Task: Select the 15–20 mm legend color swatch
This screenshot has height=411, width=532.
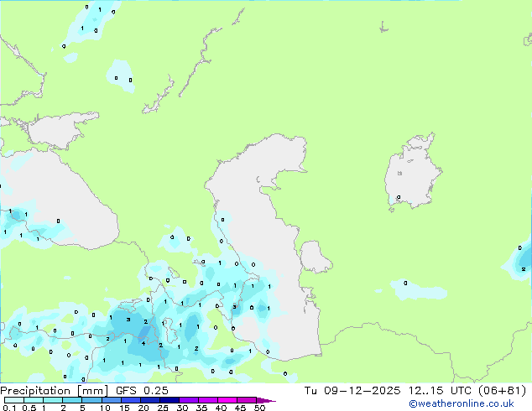Action: [130, 400]
